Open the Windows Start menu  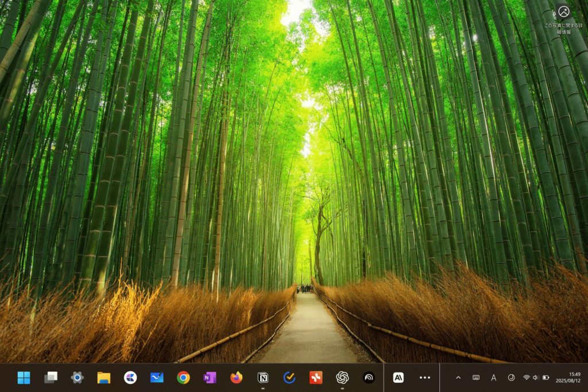pos(24,377)
